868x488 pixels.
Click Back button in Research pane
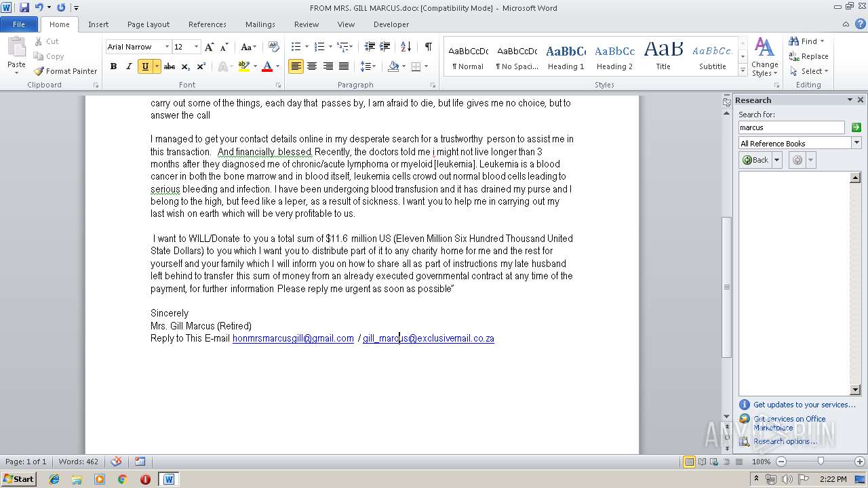(x=755, y=160)
